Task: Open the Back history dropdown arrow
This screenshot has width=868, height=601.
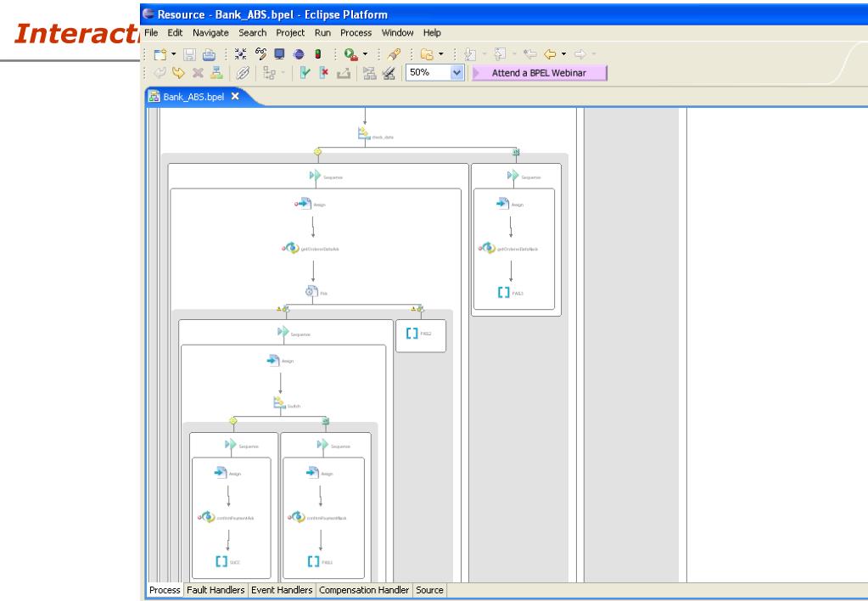Action: tap(563, 54)
